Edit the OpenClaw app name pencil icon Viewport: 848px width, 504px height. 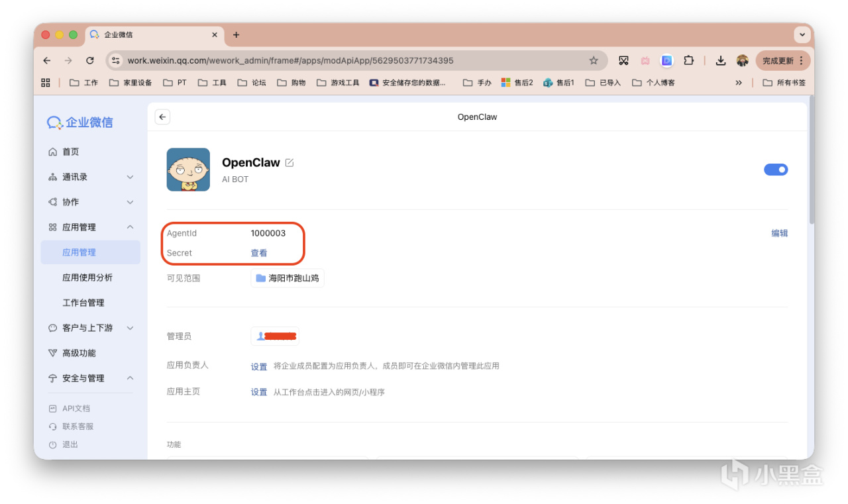pyautogui.click(x=290, y=163)
